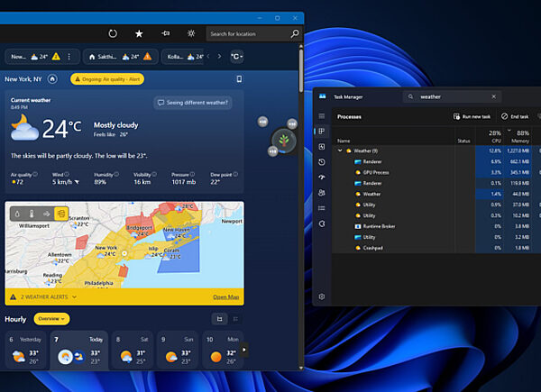Click the forecast next-arrow button

[244, 350]
